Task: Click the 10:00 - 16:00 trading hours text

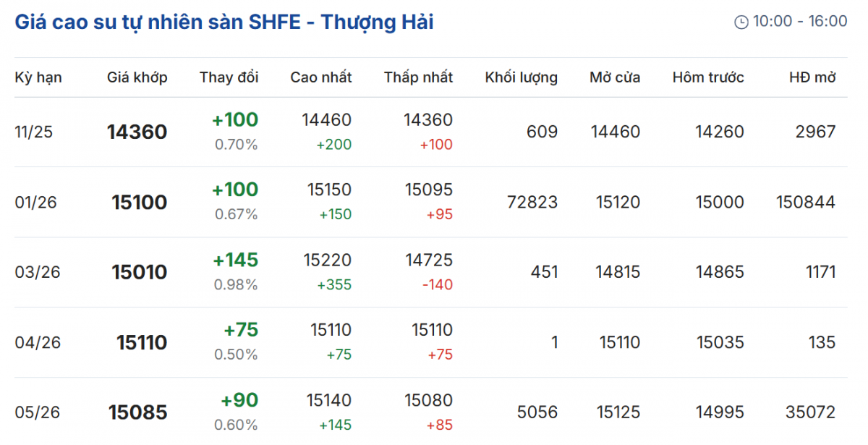Action: coord(800,22)
